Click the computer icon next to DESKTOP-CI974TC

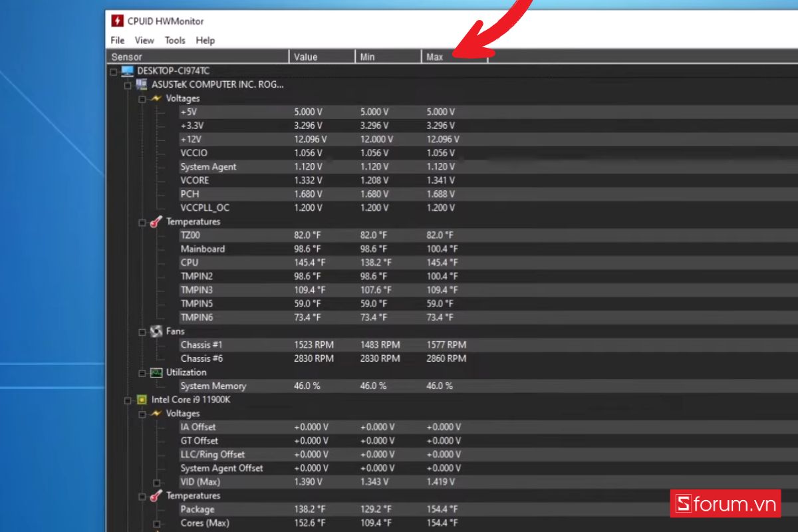click(x=127, y=70)
